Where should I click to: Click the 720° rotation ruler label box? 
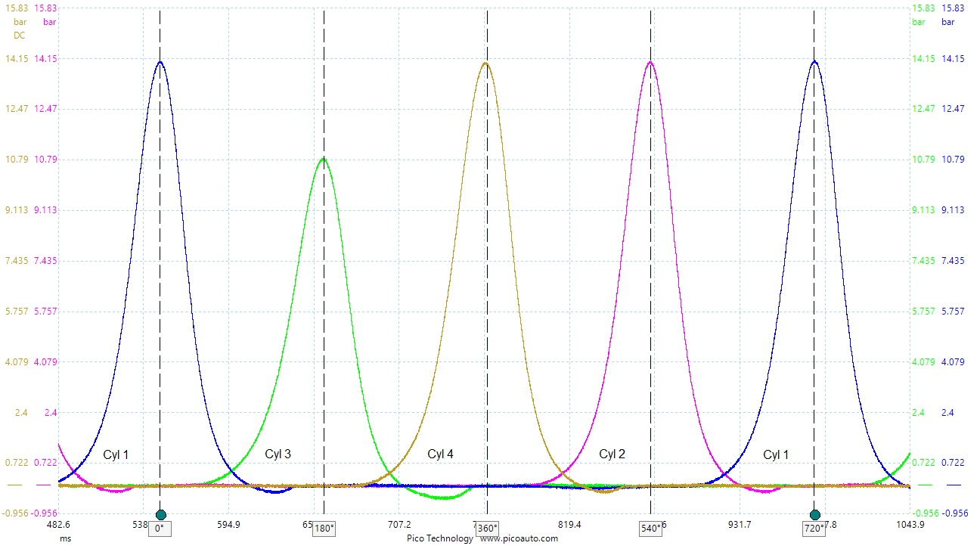click(814, 529)
